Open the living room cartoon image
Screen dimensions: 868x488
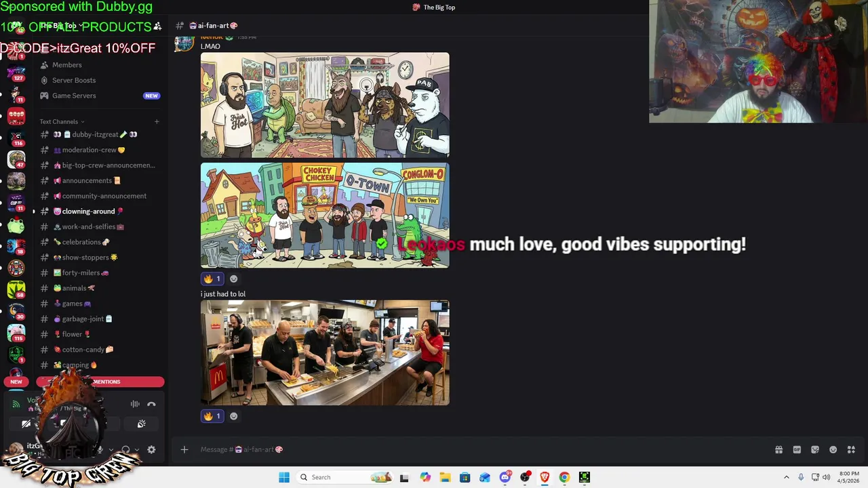click(x=325, y=105)
